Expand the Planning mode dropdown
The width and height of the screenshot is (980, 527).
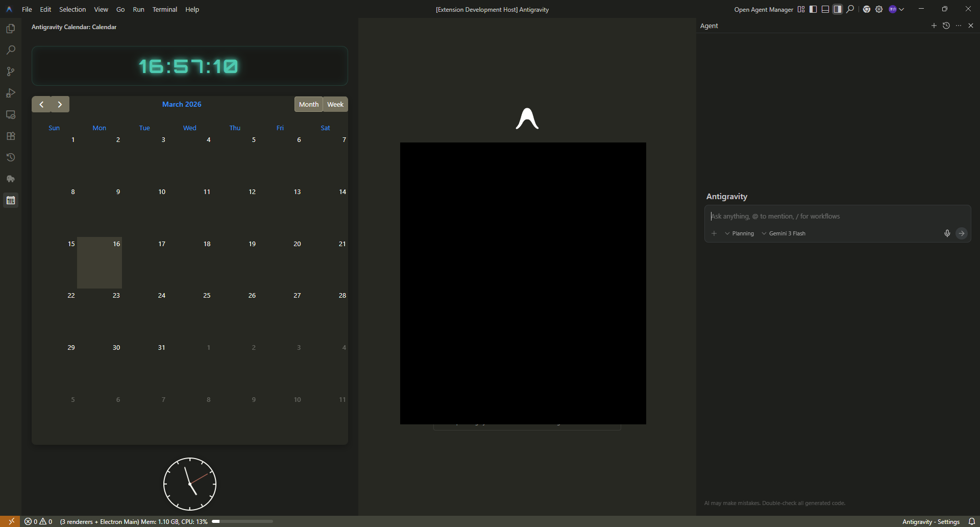click(x=739, y=233)
